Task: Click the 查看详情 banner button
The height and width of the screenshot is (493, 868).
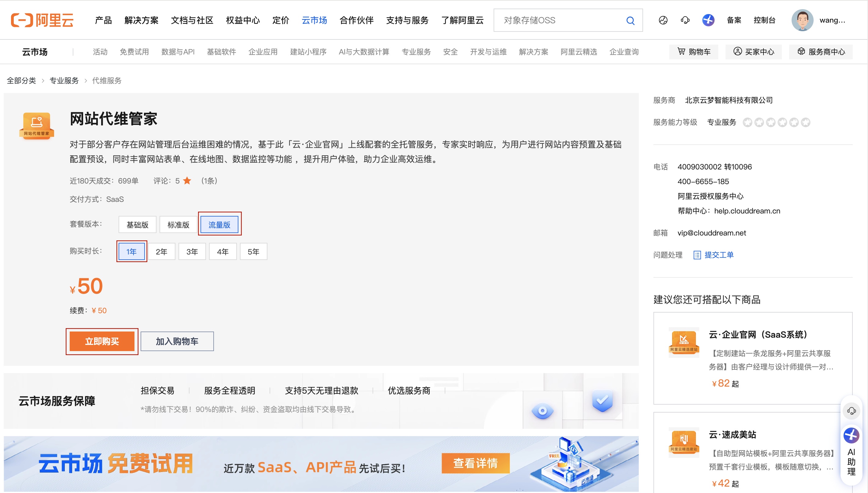Action: (475, 463)
